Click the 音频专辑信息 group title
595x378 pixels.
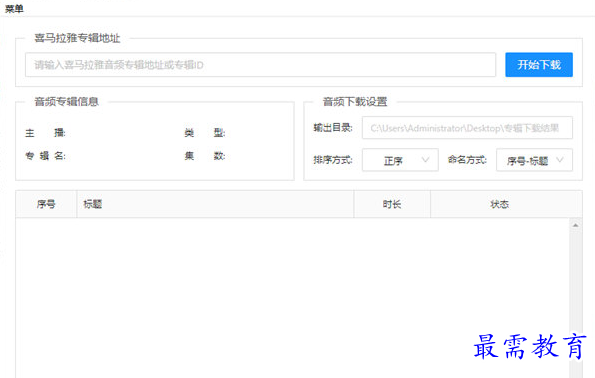click(66, 101)
